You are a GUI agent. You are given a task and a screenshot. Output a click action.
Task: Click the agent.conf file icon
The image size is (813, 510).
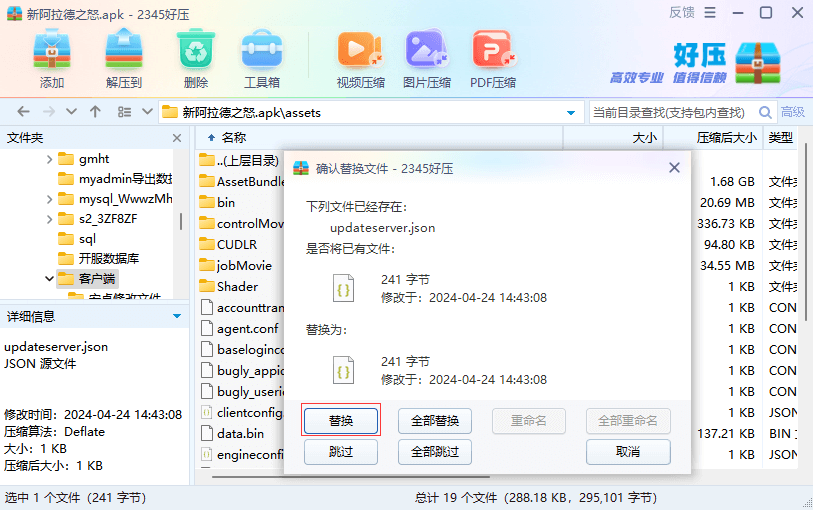pos(207,328)
